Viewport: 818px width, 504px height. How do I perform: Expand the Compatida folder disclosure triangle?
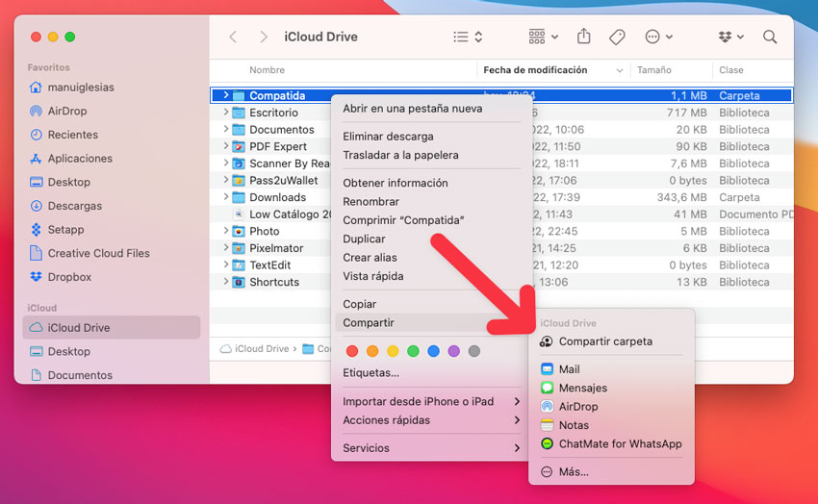click(225, 95)
